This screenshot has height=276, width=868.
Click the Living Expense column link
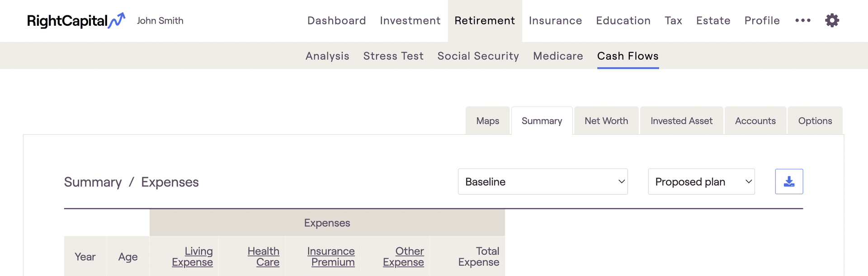pyautogui.click(x=193, y=257)
